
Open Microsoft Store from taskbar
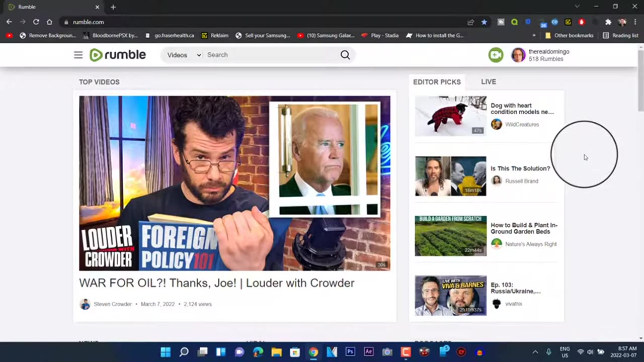[295, 352]
